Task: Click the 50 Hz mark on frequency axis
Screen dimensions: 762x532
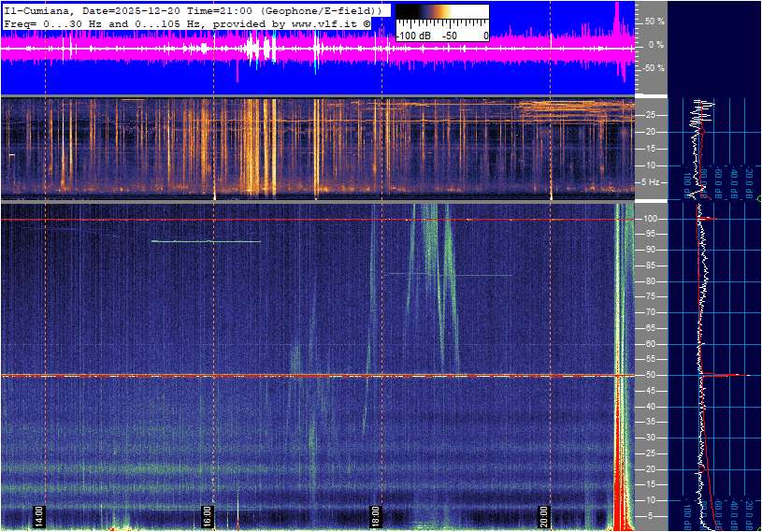Action: click(x=650, y=376)
